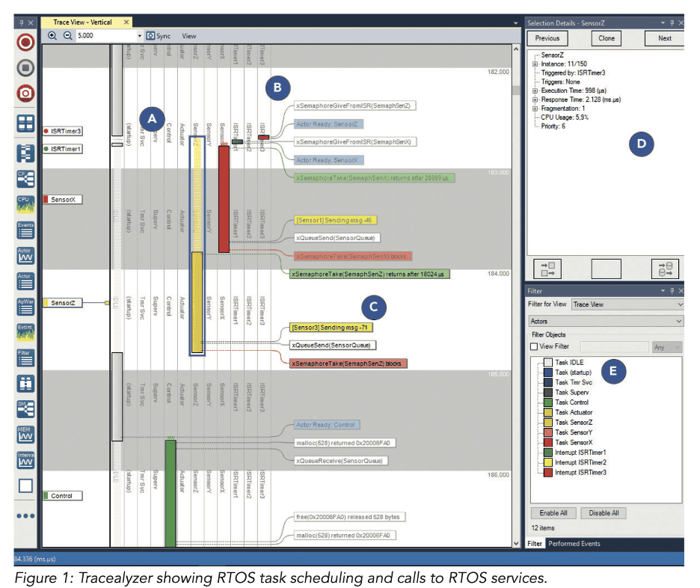
Task: Open the Filter sidebar icon
Action: click(25, 358)
